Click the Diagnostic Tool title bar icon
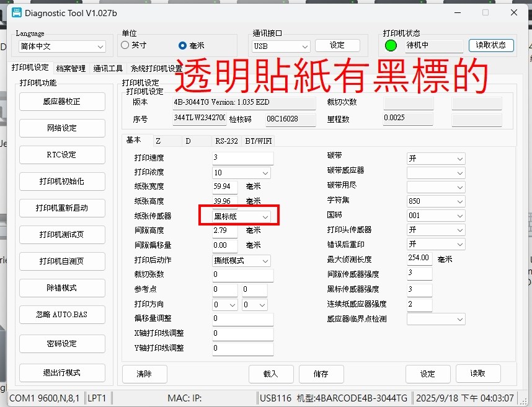Screen dimensions: 532x407 (16, 12)
